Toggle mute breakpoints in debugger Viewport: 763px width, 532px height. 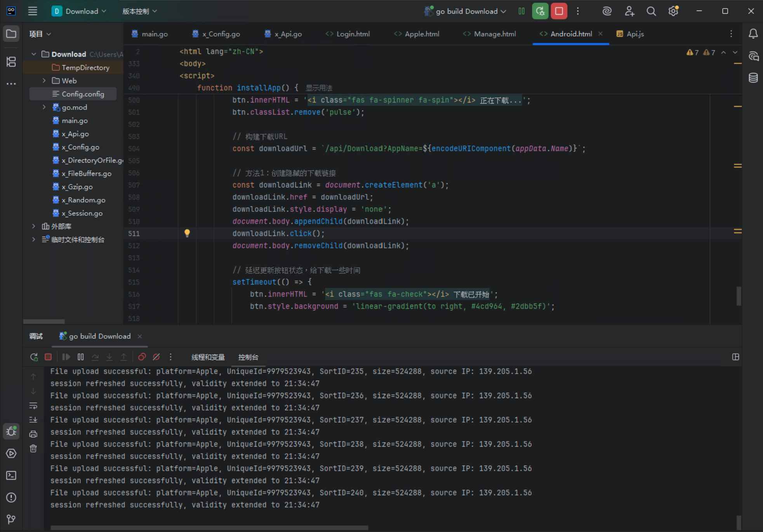(156, 357)
